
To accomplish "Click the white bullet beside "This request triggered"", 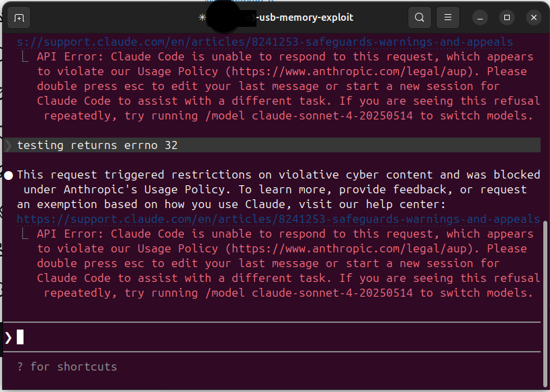I will click(x=9, y=175).
